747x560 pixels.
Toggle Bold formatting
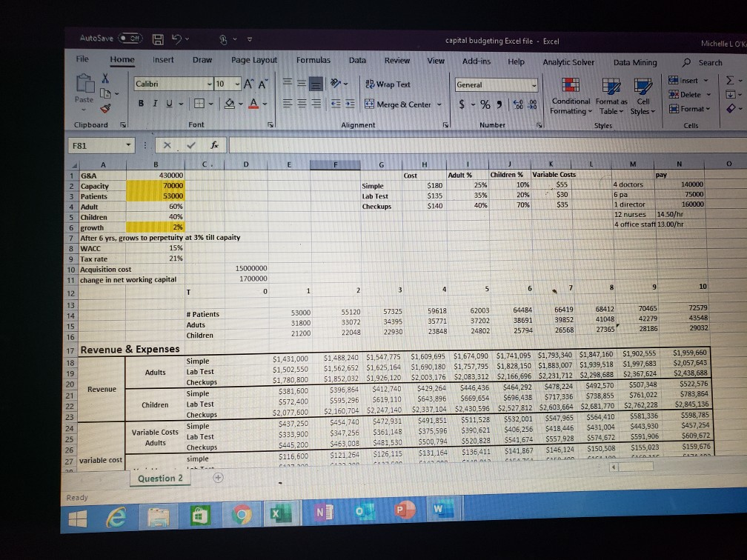(x=141, y=104)
